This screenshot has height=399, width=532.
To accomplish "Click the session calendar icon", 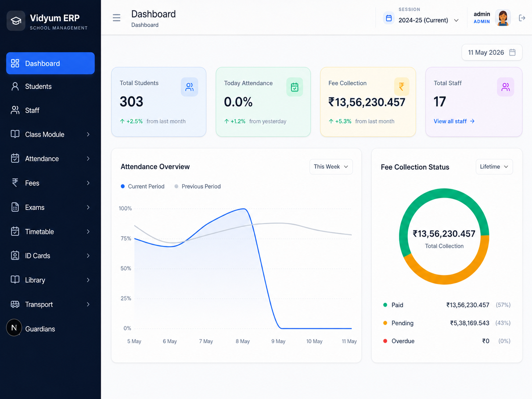I will [x=389, y=18].
